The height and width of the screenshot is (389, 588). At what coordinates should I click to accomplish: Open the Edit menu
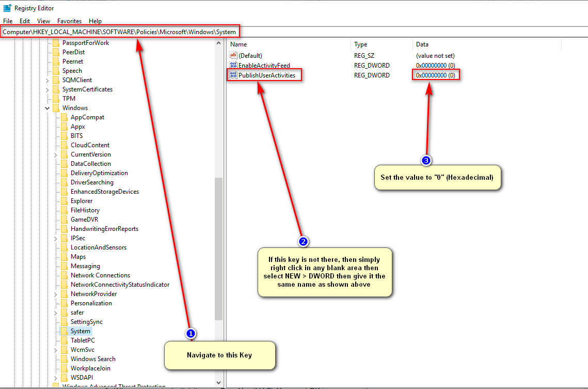click(25, 21)
